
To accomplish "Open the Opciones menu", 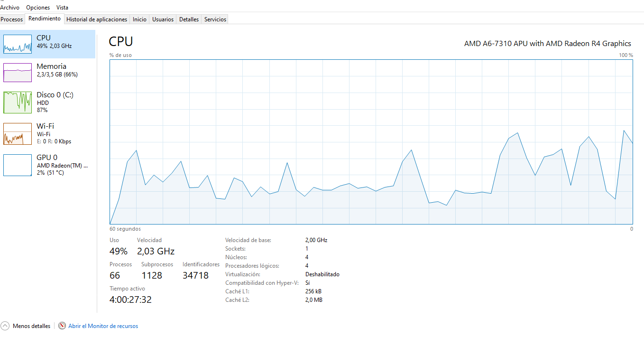I will point(38,8).
